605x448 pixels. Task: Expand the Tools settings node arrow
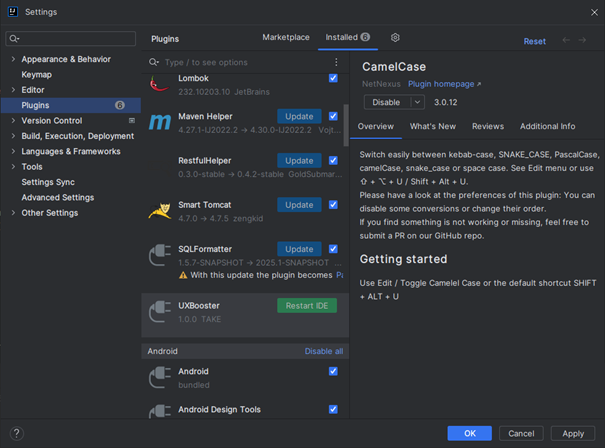point(13,167)
